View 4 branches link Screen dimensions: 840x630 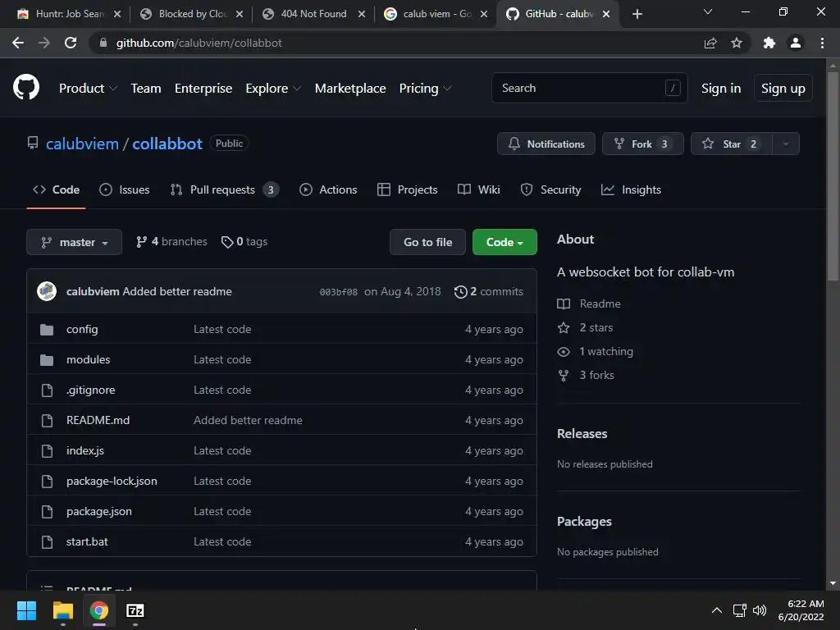coord(171,242)
